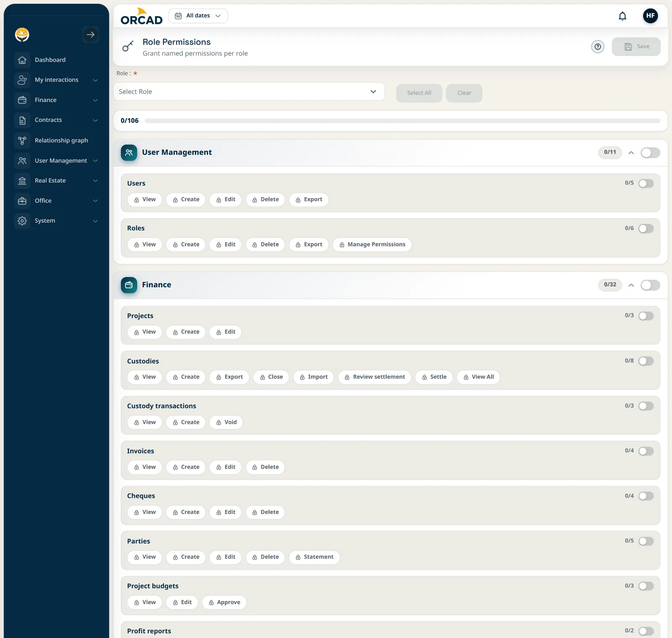Image resolution: width=672 pixels, height=638 pixels.
Task: Collapse the Finance section chevron
Action: (631, 285)
